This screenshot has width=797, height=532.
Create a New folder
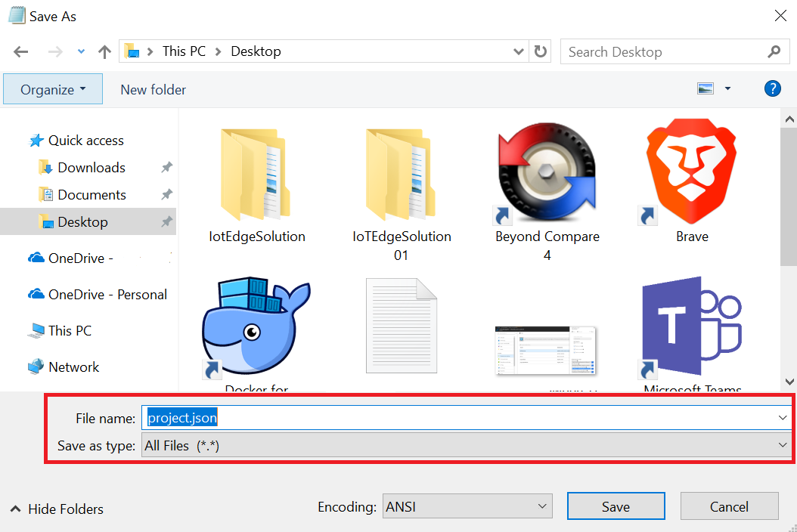(x=153, y=89)
